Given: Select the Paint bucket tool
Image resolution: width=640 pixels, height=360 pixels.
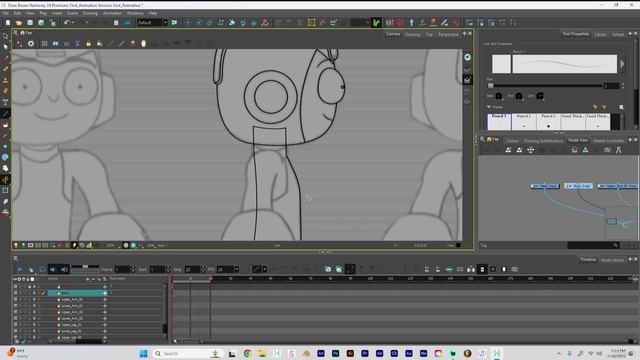Looking at the screenshot, I should click(5, 124).
